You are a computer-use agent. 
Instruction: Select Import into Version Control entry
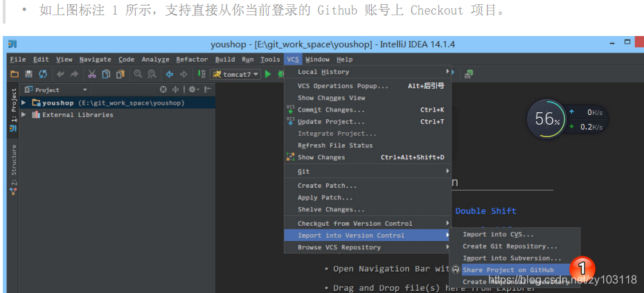pyautogui.click(x=368, y=236)
